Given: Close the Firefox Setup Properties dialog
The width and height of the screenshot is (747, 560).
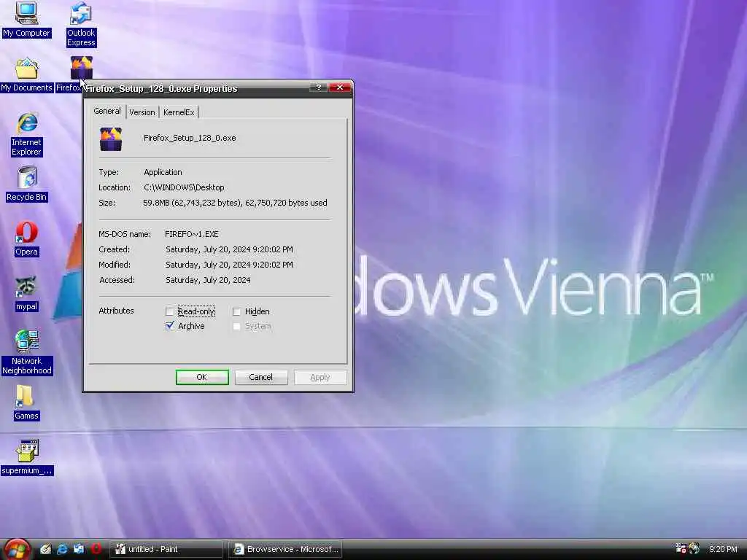Looking at the screenshot, I should point(340,87).
